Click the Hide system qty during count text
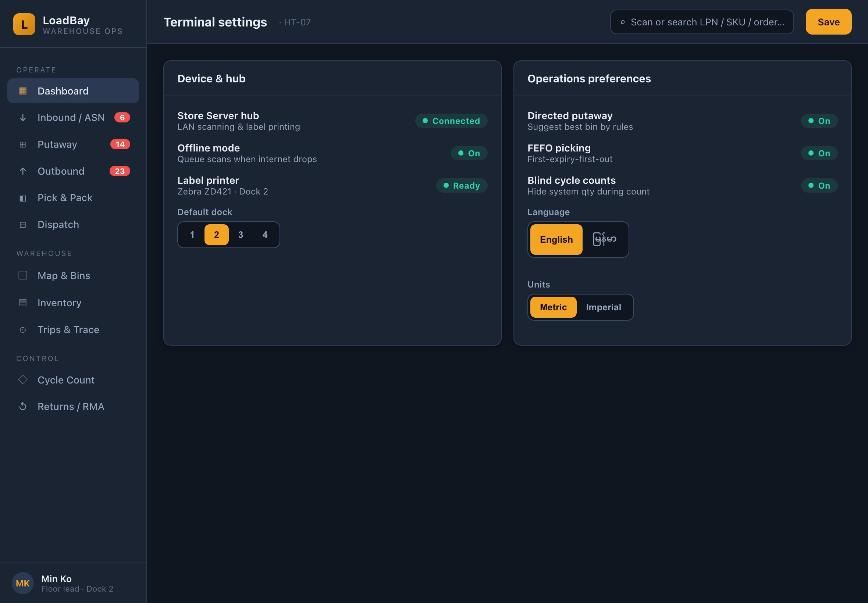Viewport: 868px width, 603px height. [x=588, y=192]
